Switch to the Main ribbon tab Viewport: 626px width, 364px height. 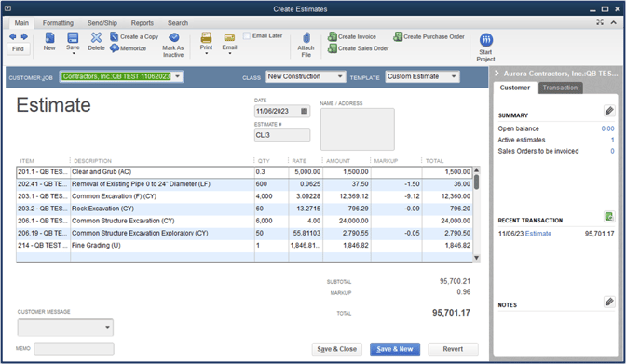click(21, 23)
